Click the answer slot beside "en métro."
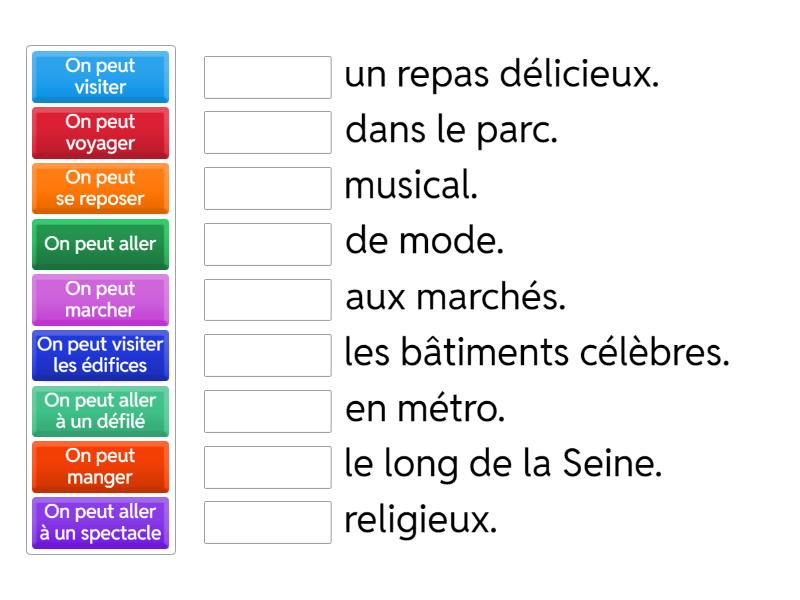This screenshot has height=600, width=800. (266, 412)
